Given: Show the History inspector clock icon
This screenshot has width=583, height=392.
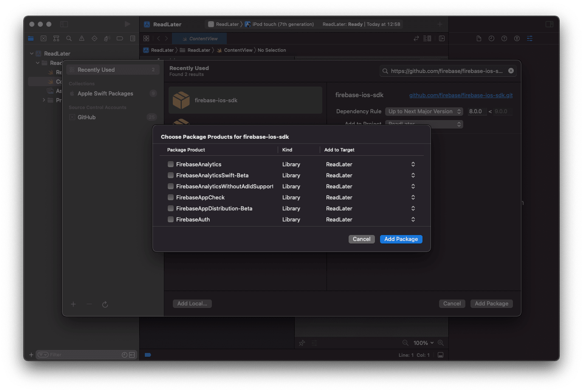Looking at the screenshot, I should [491, 38].
